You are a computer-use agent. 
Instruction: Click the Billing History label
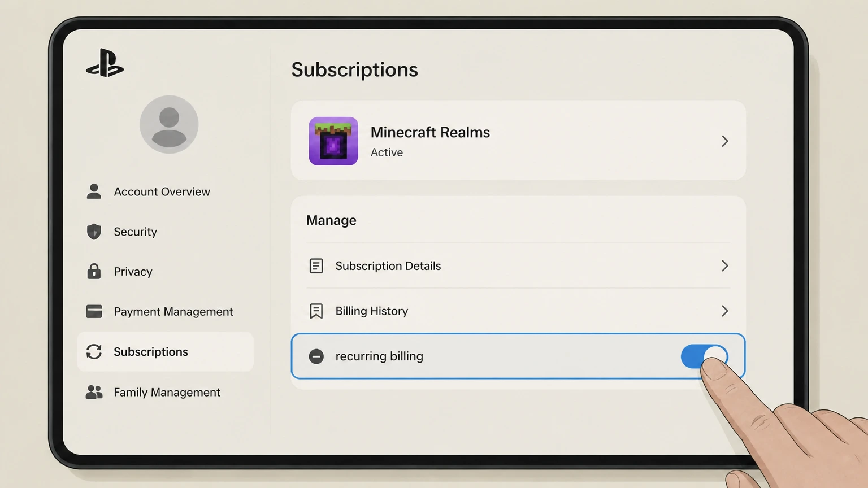372,311
